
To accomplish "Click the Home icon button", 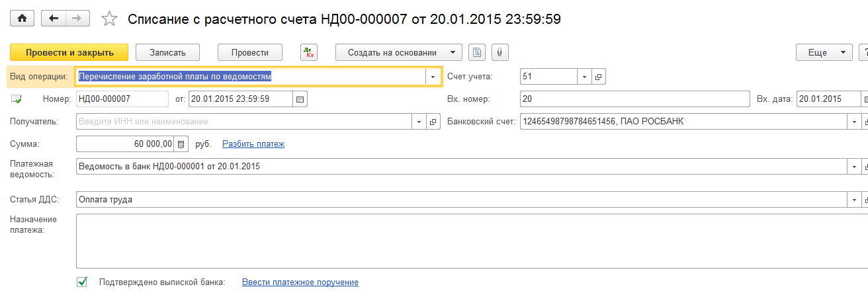I will pos(22,19).
